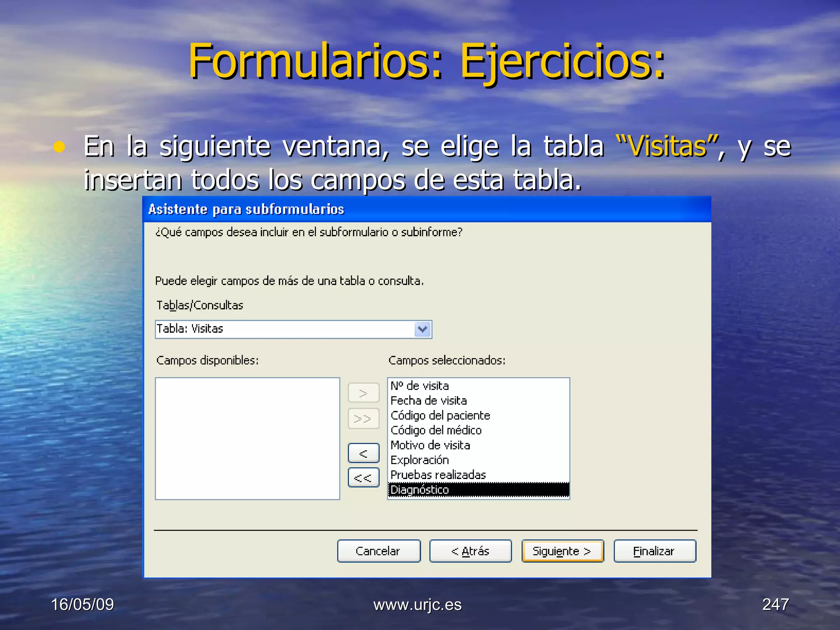The image size is (840, 630).
Task: Select Fecha de visita in selected fields
Action: (x=429, y=401)
